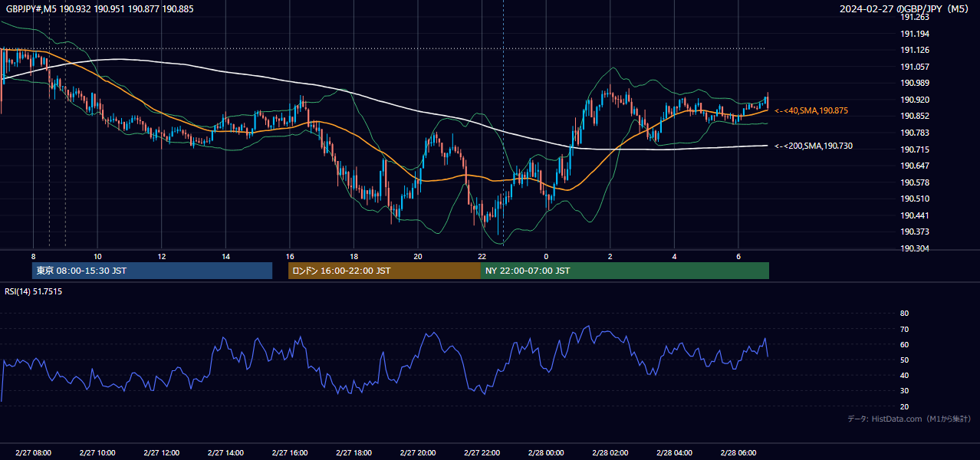This screenshot has width=980, height=460.
Task: Click the 2/27 08:00 time axis label
Action: click(x=33, y=453)
